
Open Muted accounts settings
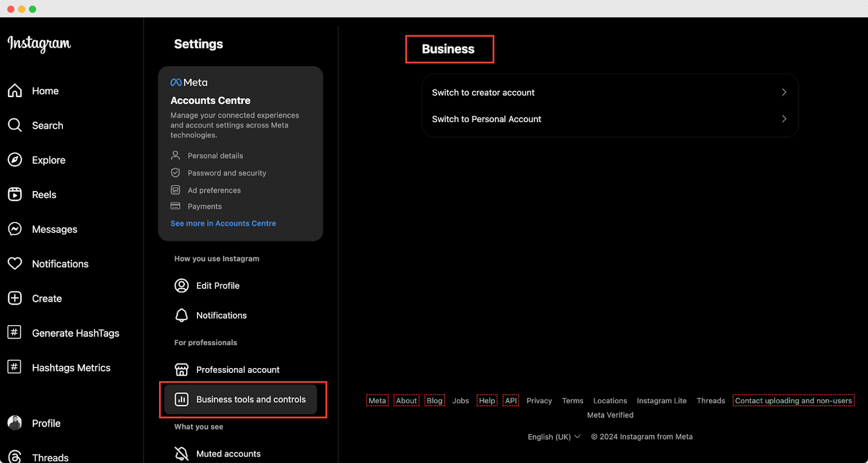(x=228, y=454)
